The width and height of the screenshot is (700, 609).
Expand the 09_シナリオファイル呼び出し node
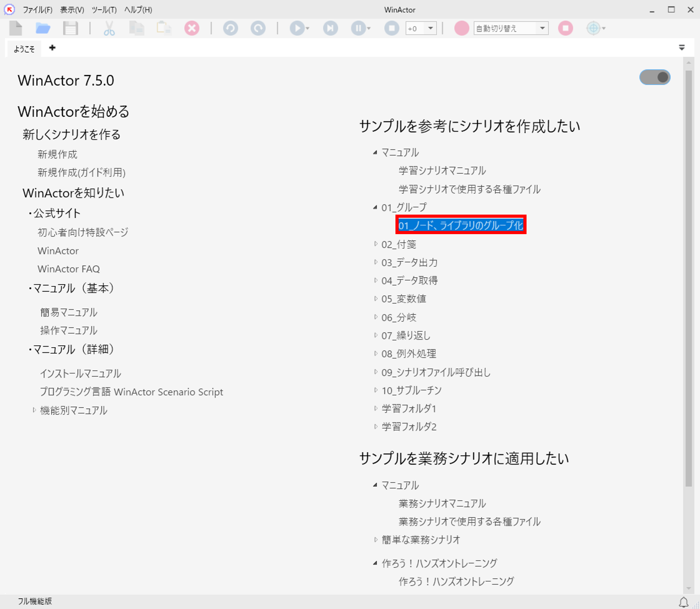375,372
